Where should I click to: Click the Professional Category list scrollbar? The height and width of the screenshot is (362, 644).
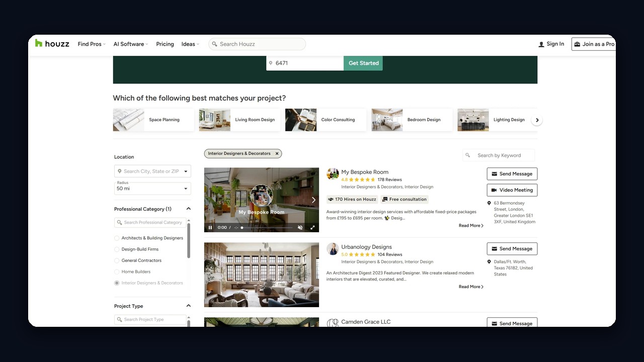pos(189,240)
